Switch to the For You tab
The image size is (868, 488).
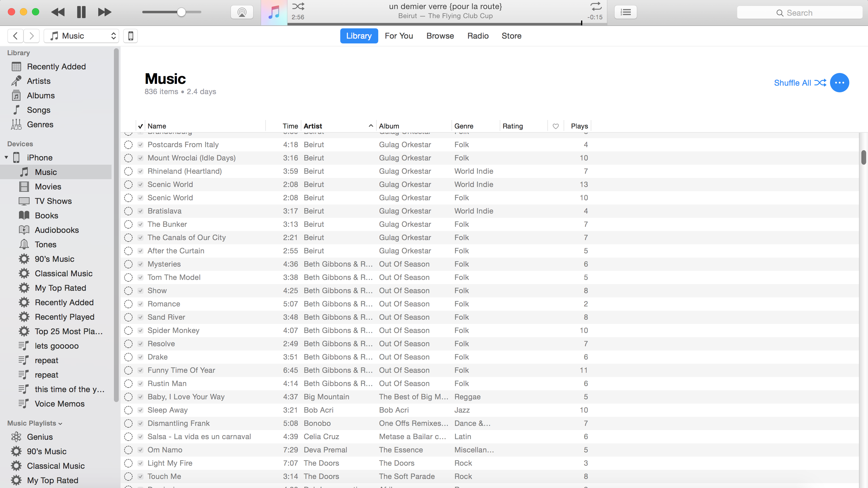pyautogui.click(x=399, y=36)
